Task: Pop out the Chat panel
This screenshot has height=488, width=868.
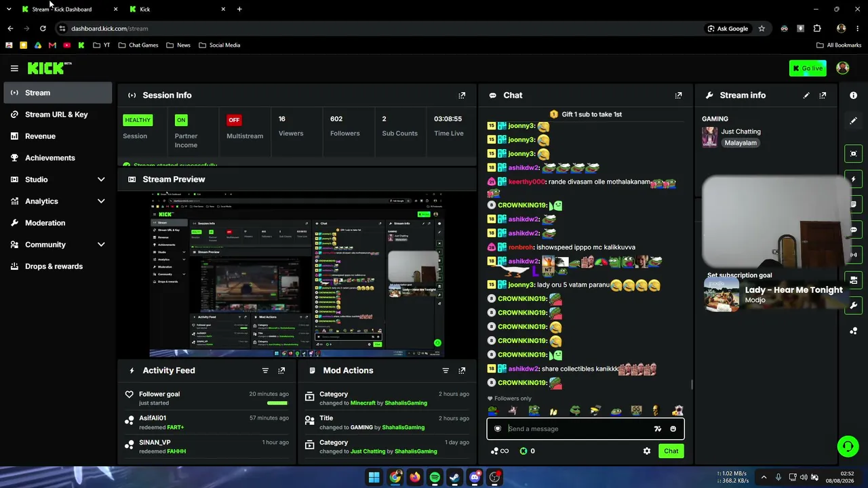Action: click(678, 96)
